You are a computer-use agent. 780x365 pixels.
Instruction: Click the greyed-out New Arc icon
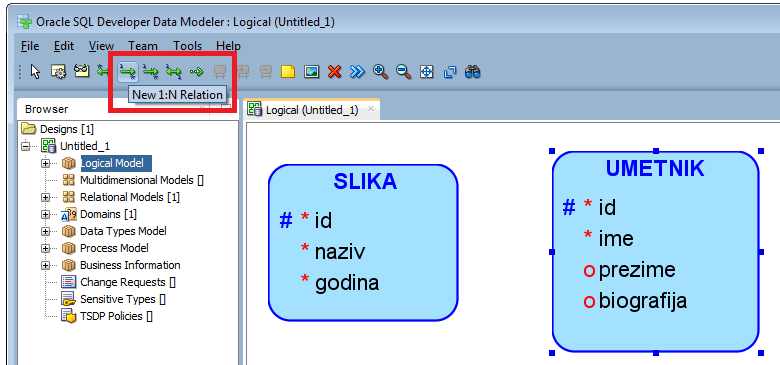coord(219,72)
